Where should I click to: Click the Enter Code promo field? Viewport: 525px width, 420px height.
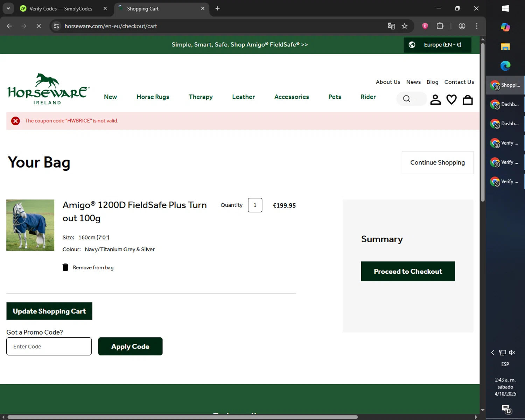(x=49, y=346)
